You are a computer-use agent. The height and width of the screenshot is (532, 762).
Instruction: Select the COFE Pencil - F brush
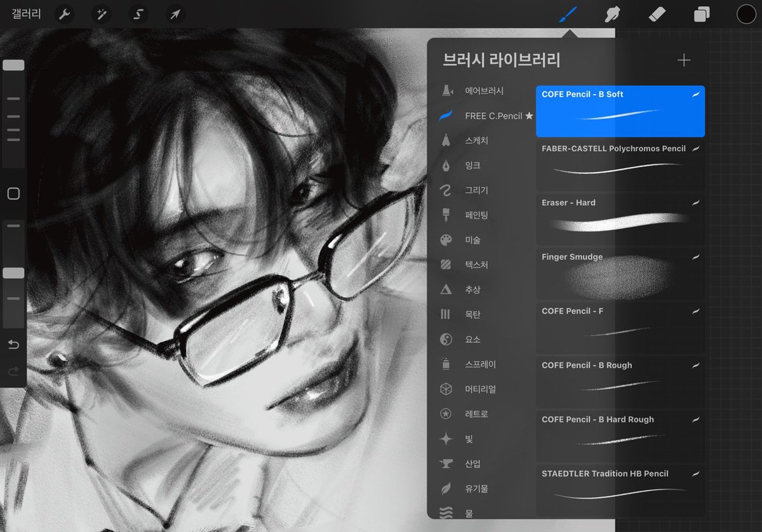[620, 328]
